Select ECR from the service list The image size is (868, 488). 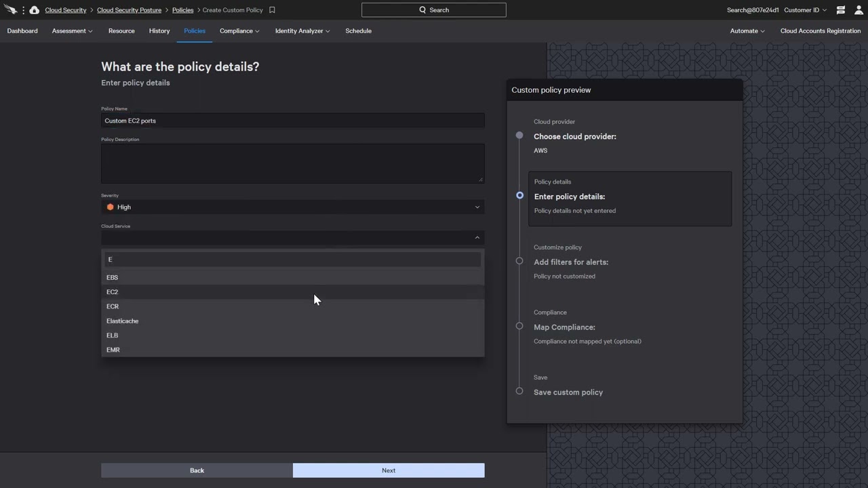(x=293, y=306)
